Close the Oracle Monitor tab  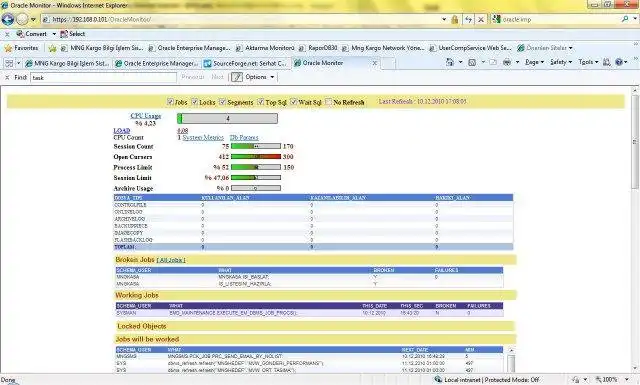pyautogui.click(x=374, y=63)
